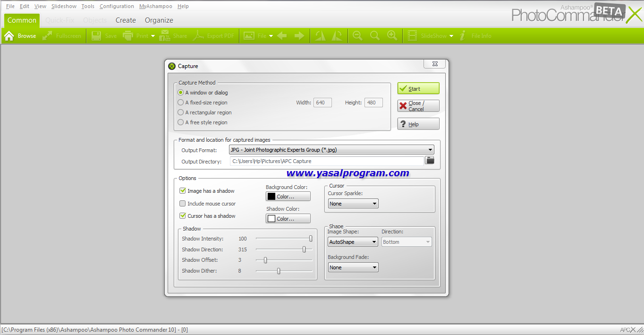Image resolution: width=644 pixels, height=335 pixels.
Task: Click the Export PDF icon
Action: pyautogui.click(x=200, y=36)
